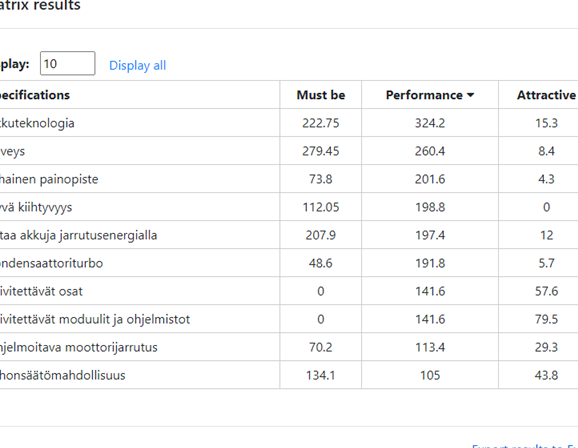The height and width of the screenshot is (448, 578).
Task: Select the ivitettävät osat row
Action: point(289,291)
